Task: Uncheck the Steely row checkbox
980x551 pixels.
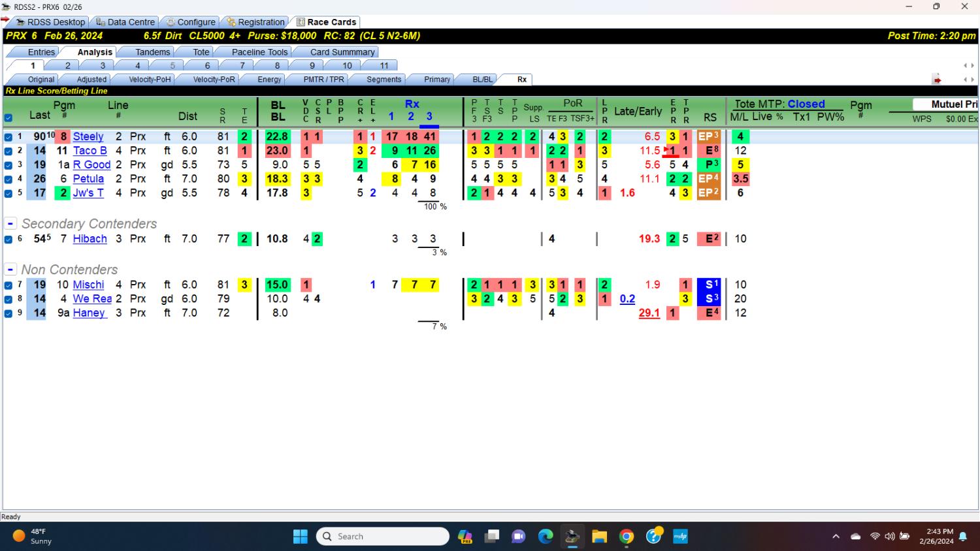Action: (8, 137)
